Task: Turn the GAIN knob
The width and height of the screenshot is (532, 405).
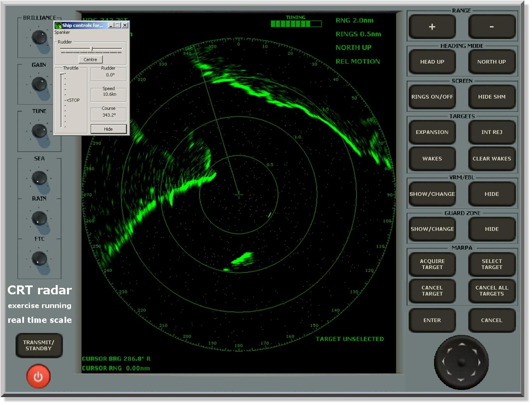Action: [x=38, y=84]
